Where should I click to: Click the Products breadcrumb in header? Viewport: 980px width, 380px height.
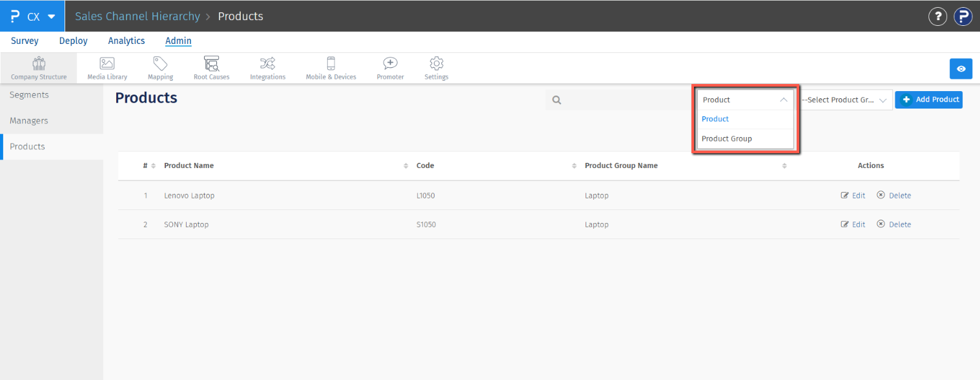click(240, 16)
